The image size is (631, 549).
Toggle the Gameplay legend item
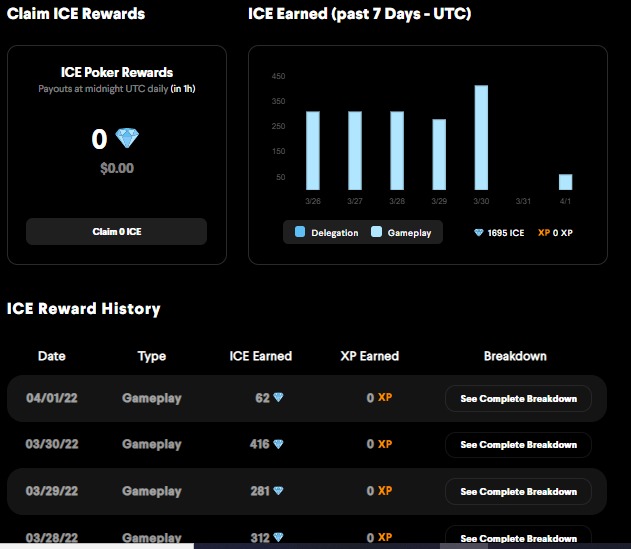[x=401, y=232]
